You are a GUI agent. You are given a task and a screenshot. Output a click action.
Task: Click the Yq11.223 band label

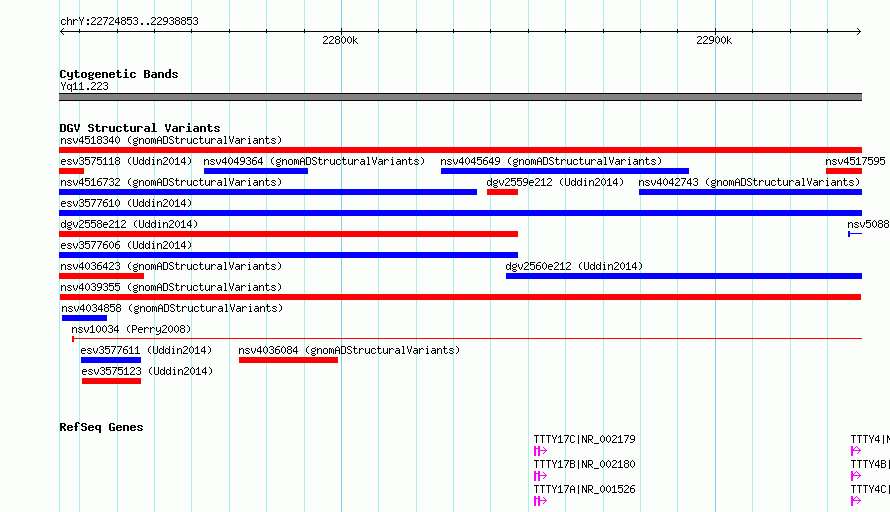pyautogui.click(x=84, y=86)
